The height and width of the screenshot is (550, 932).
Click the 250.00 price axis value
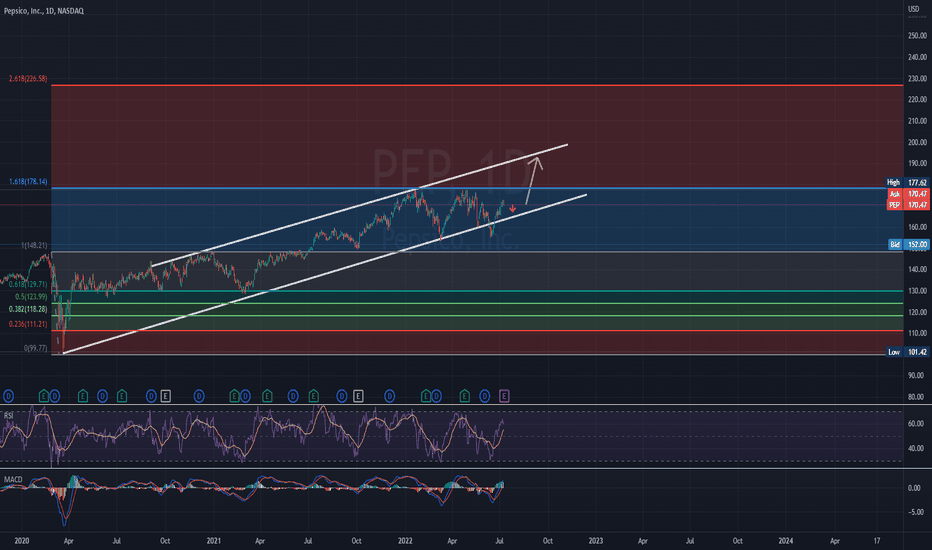point(918,36)
